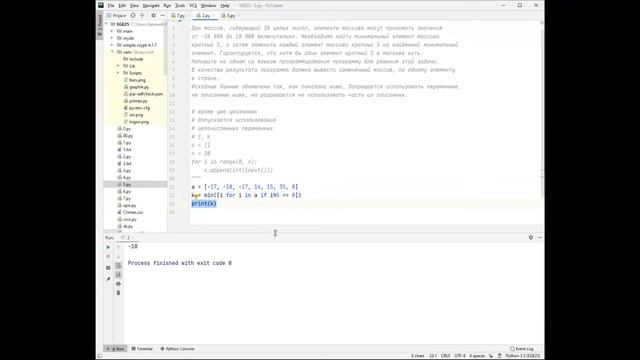
Task: Select sin.png in project tree
Action: coord(133,115)
